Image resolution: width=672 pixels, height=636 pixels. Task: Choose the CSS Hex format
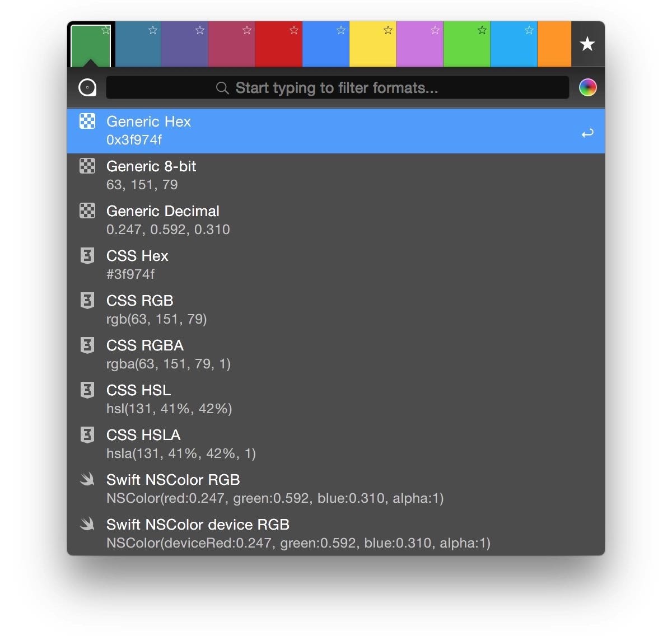(x=336, y=265)
